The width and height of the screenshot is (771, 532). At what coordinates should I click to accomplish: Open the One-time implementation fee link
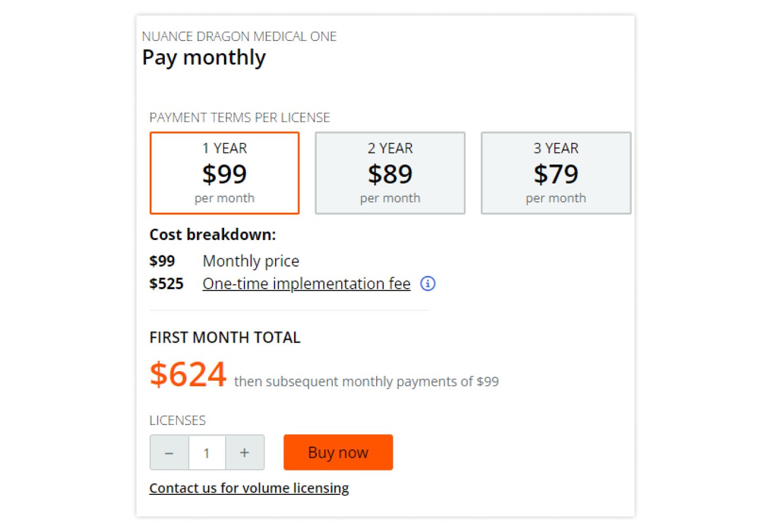tap(306, 284)
